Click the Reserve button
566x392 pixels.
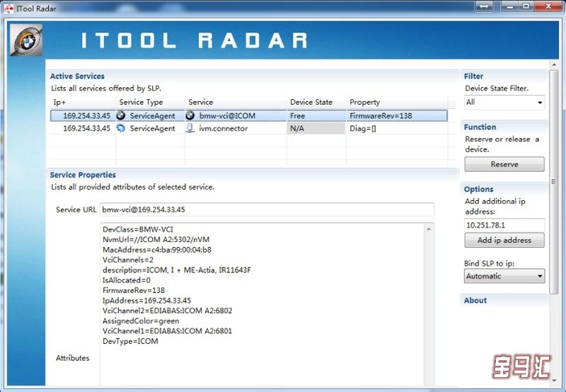(504, 164)
